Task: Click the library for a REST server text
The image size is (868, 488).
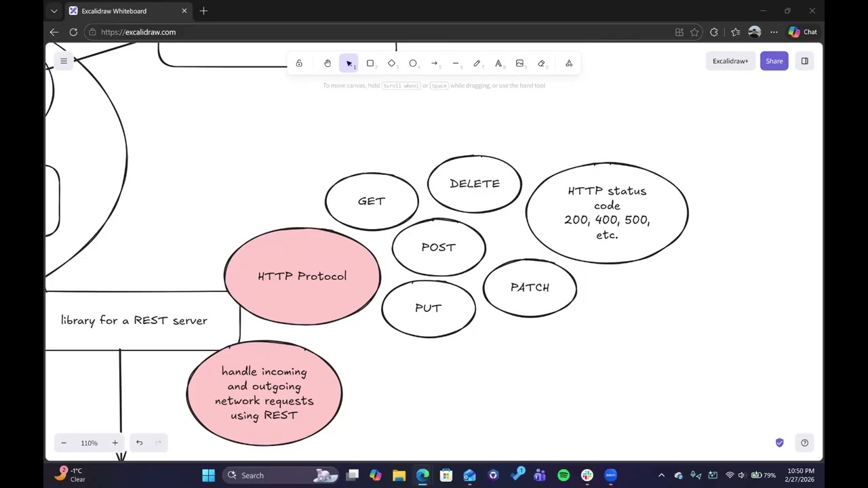Action: point(134,321)
